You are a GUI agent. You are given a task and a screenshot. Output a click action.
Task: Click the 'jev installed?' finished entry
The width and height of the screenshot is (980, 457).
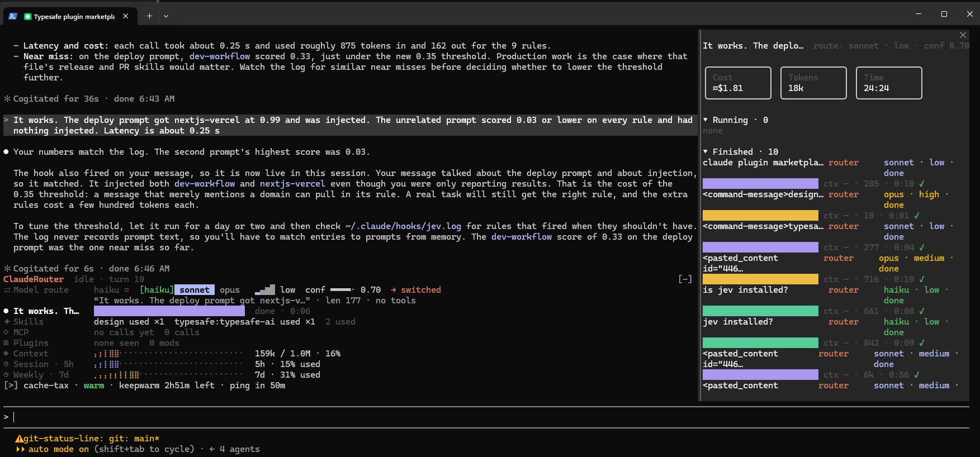click(x=738, y=322)
